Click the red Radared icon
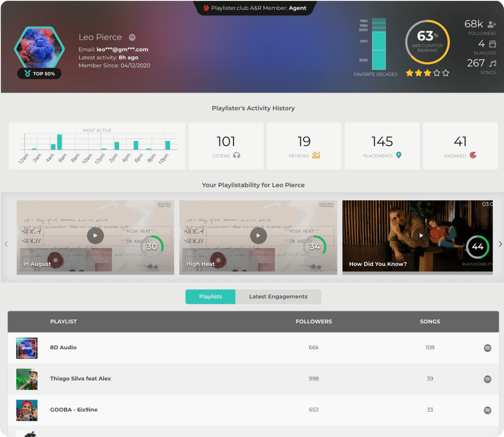The image size is (504, 437). 473,155
